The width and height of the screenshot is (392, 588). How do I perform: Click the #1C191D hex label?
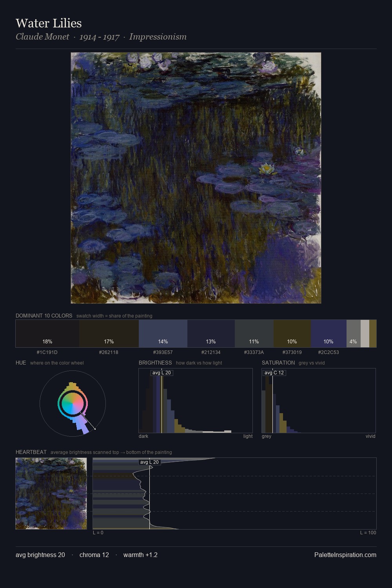[x=47, y=352]
